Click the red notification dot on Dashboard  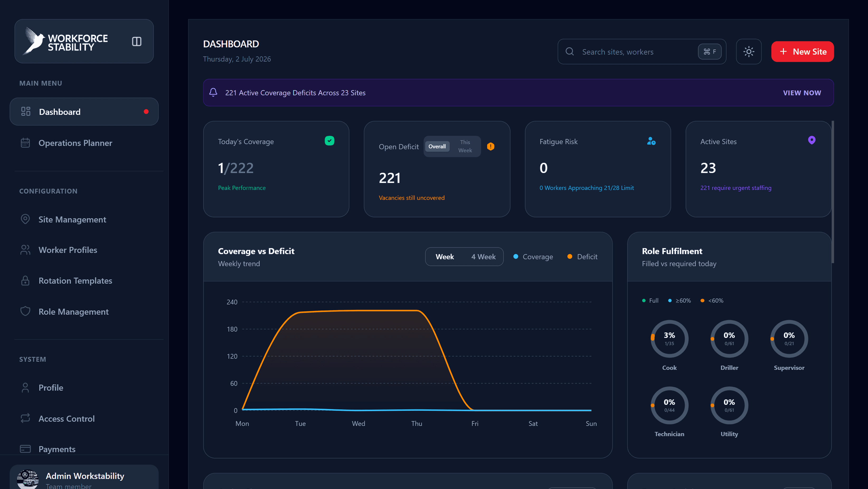pos(146,111)
